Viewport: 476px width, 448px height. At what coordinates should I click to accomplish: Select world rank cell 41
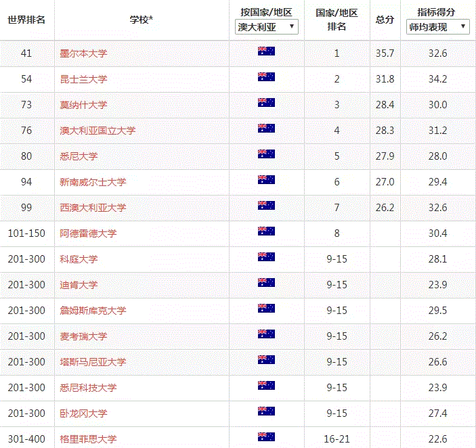click(x=26, y=53)
